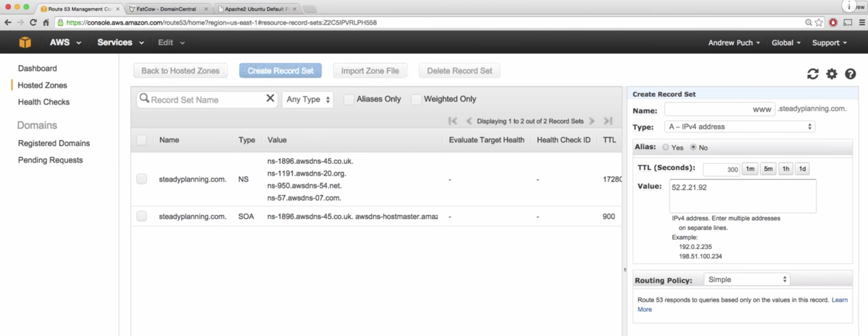Click Back to Hosted Zones button
868x336 pixels.
click(x=180, y=71)
